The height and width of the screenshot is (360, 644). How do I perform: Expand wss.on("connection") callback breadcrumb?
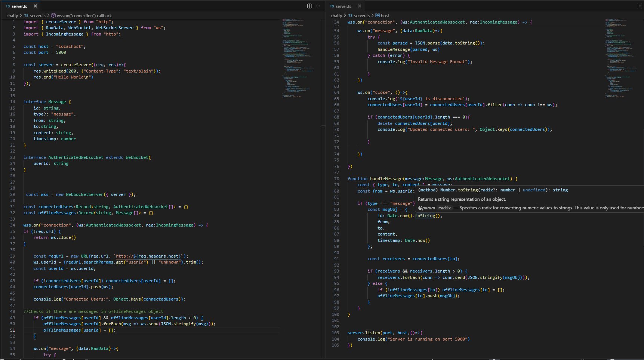click(84, 16)
